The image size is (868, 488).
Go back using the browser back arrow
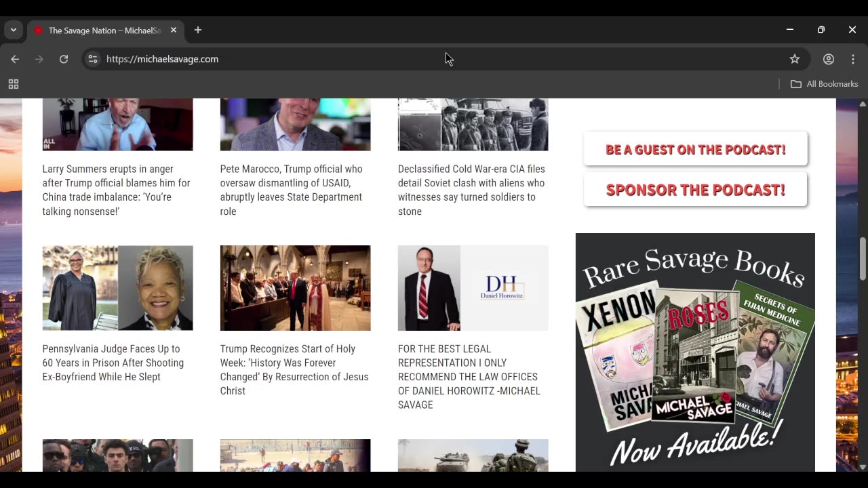tap(15, 59)
